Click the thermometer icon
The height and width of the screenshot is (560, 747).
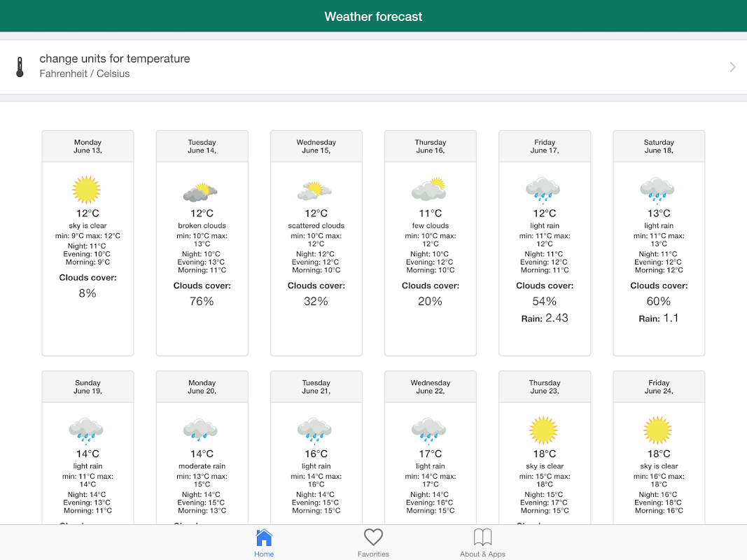(x=20, y=67)
